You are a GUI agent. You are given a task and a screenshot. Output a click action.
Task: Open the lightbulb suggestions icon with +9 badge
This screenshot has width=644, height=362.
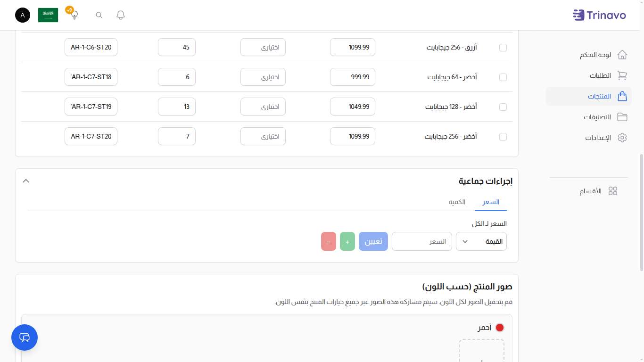[x=74, y=16]
